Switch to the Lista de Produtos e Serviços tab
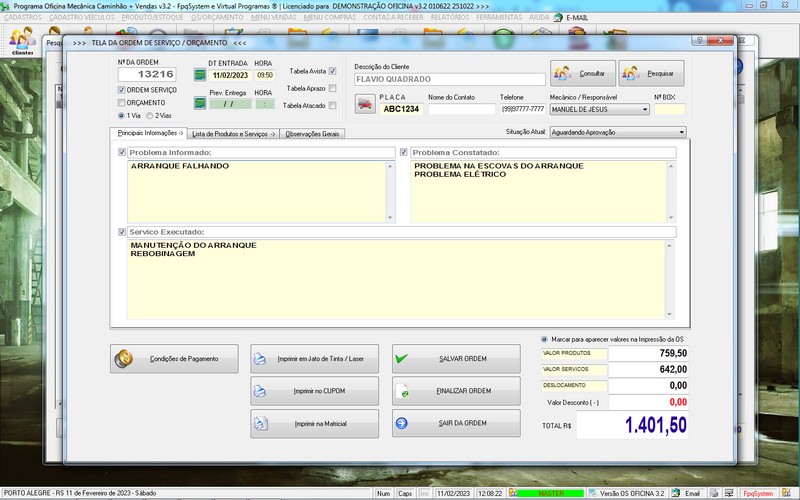800x500 pixels. point(234,134)
